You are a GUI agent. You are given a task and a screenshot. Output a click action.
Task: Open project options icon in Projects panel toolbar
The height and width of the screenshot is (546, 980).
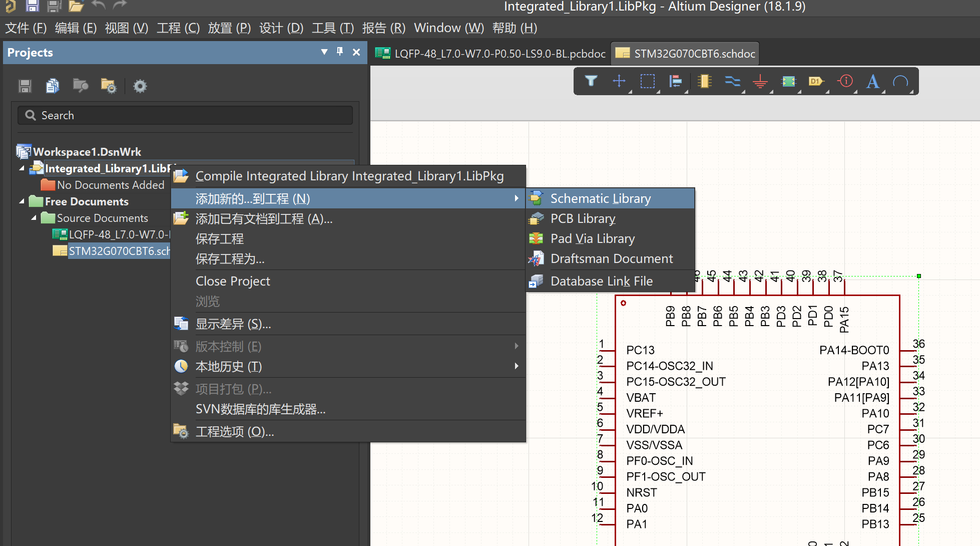coord(108,86)
